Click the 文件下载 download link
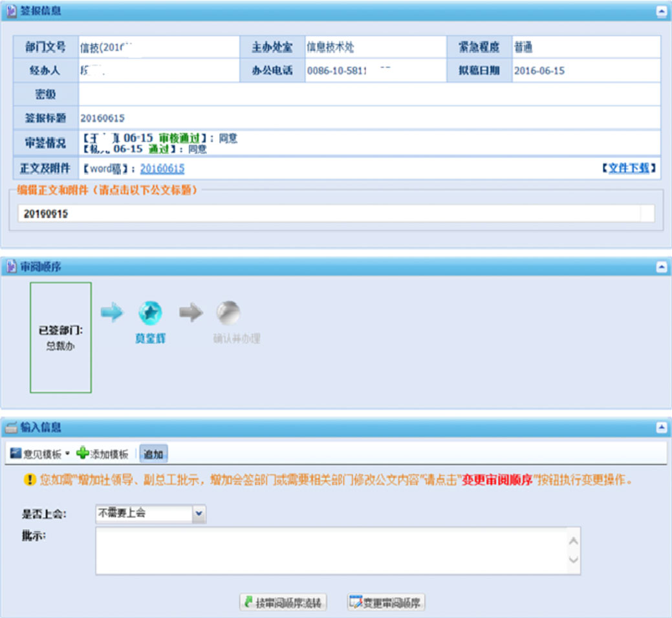The width and height of the screenshot is (672, 618). (629, 168)
